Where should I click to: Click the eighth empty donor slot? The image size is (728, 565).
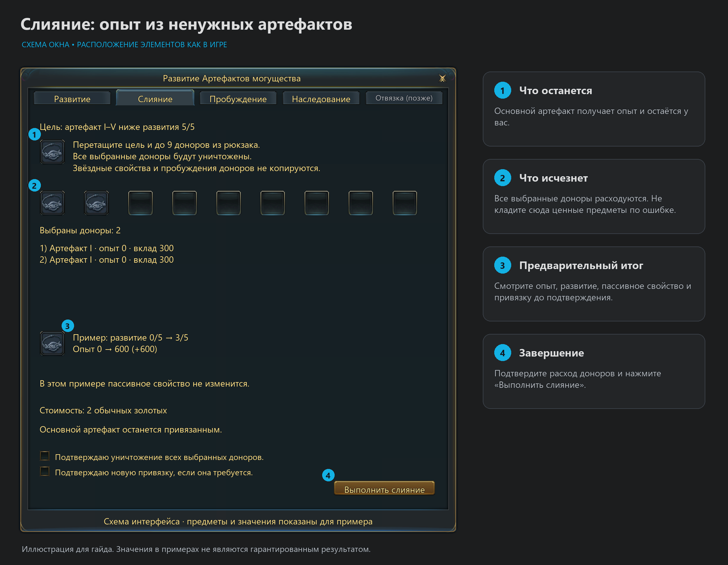point(361,203)
